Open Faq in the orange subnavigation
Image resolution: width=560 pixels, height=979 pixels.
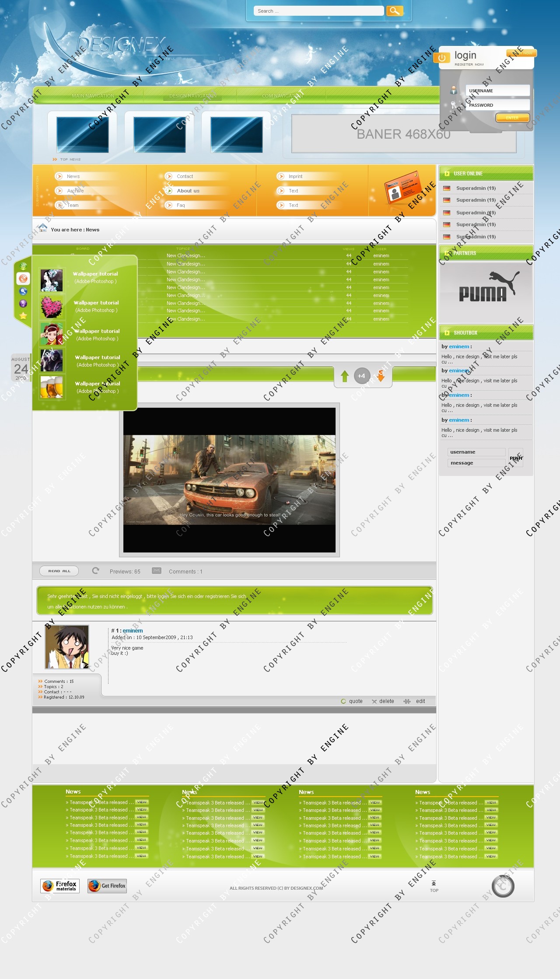click(181, 205)
